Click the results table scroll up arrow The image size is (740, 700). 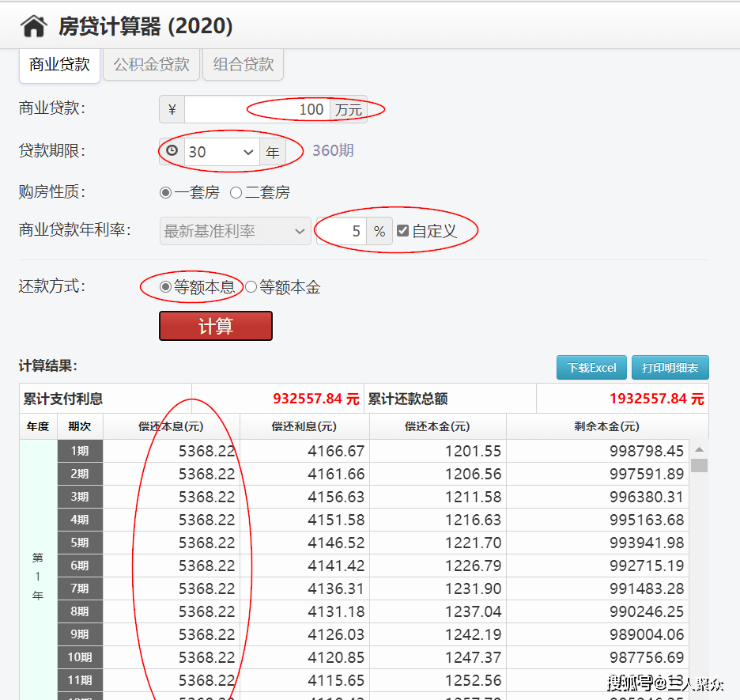699,449
